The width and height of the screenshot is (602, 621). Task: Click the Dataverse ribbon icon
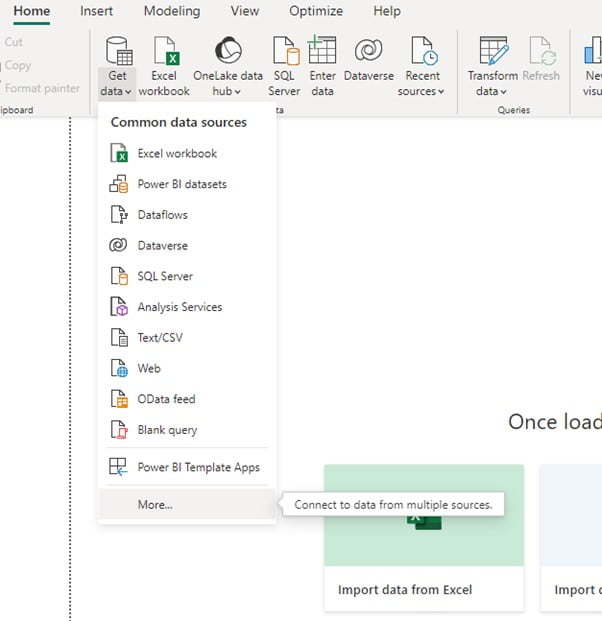click(x=368, y=51)
